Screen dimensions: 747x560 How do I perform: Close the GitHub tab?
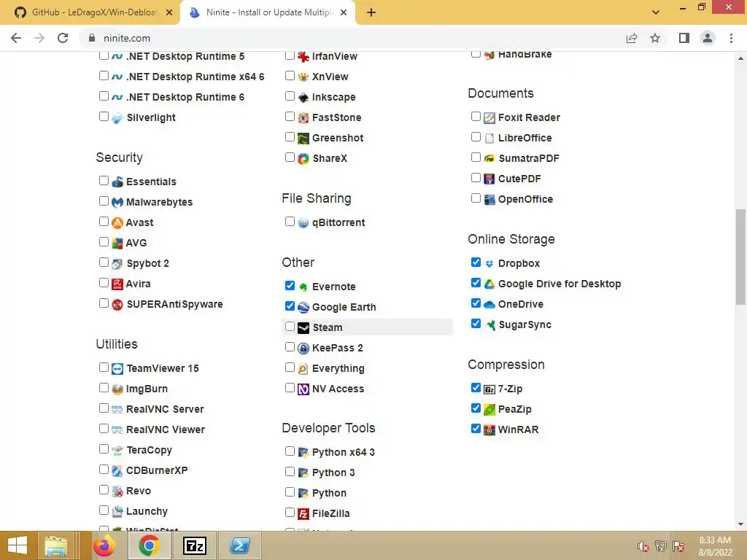pos(169,12)
